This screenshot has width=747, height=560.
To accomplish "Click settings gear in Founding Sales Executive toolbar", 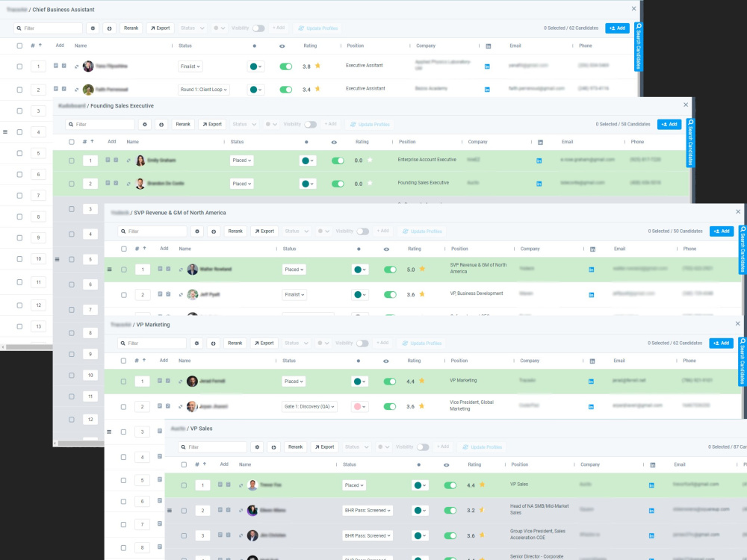I will [145, 124].
